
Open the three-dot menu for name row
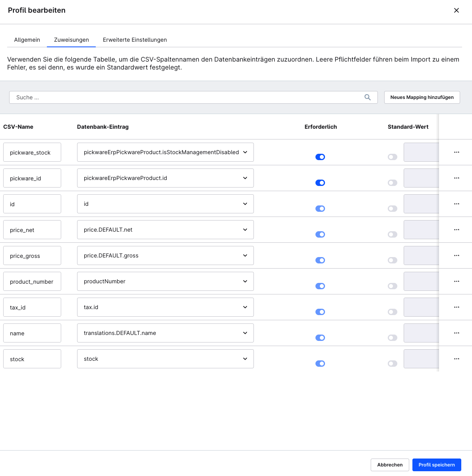[457, 333]
